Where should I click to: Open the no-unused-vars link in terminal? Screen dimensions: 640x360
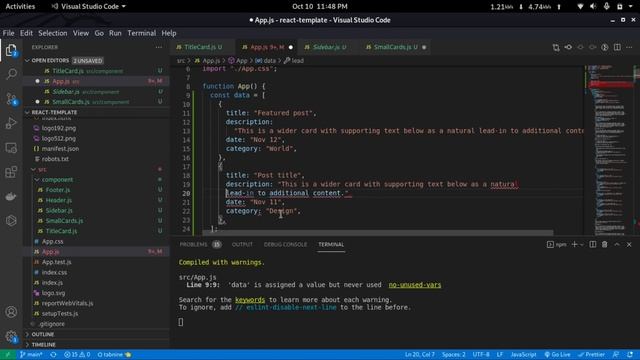click(x=414, y=285)
